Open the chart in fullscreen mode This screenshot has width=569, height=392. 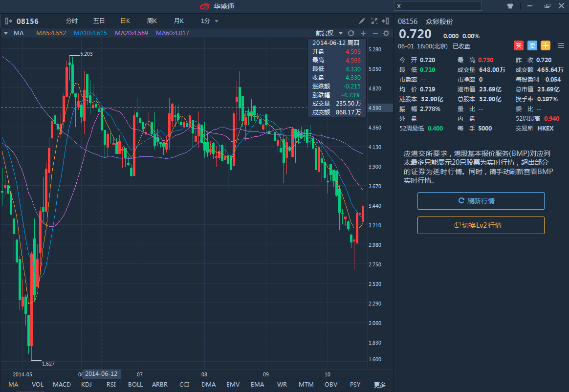pyautogui.click(x=374, y=21)
